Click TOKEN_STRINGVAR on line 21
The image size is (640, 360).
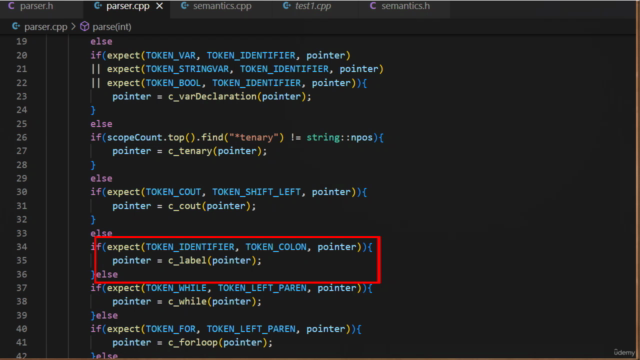tap(187, 69)
